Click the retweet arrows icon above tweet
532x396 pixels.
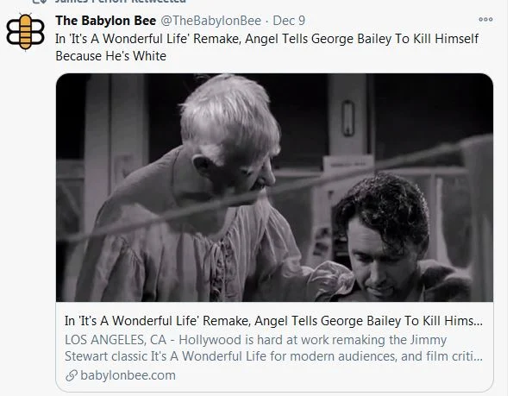[40, 2]
